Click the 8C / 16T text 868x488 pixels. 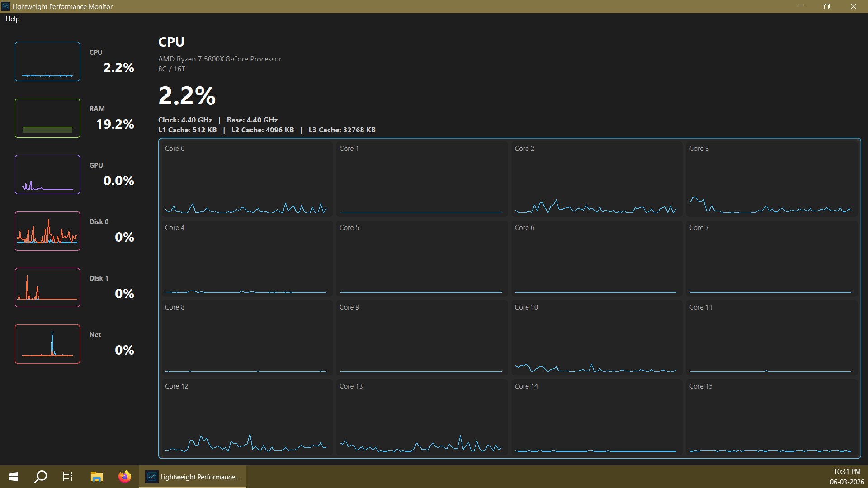tap(172, 69)
